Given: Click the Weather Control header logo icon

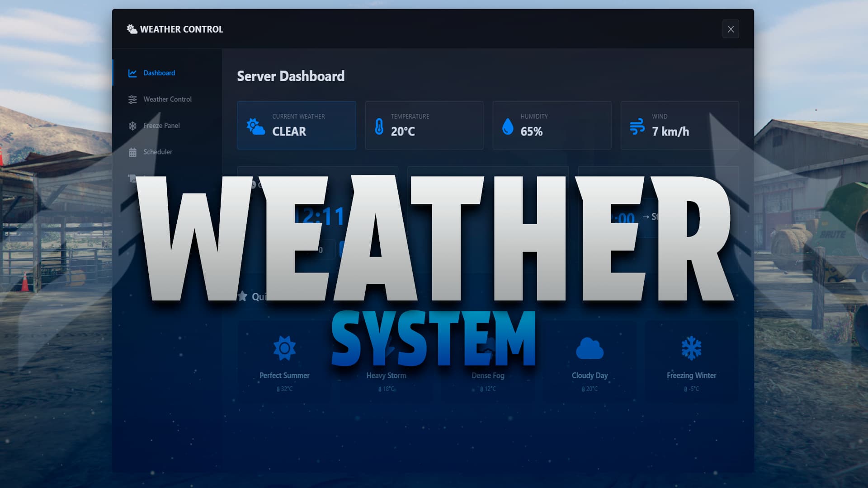Looking at the screenshot, I should click(x=132, y=29).
